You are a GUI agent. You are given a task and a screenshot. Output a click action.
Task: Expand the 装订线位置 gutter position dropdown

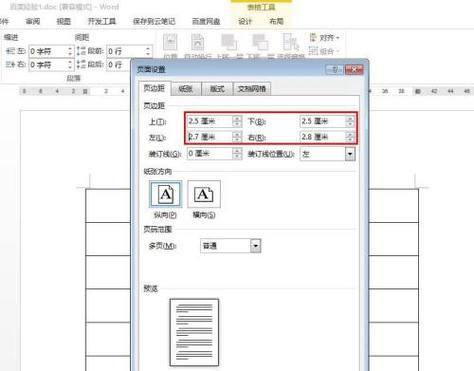(350, 154)
